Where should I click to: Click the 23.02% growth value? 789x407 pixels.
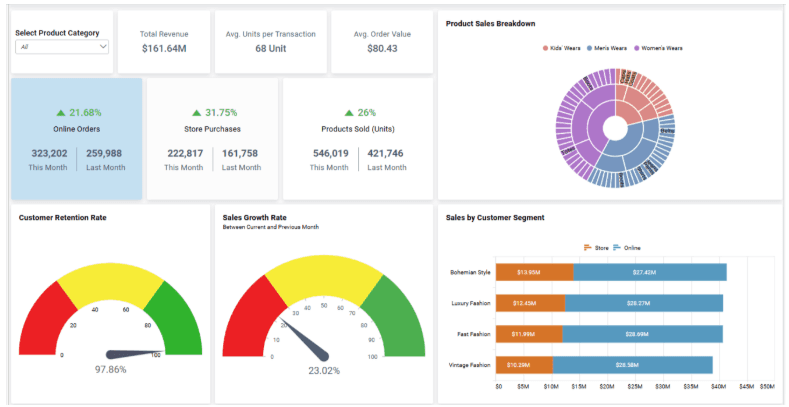(324, 371)
